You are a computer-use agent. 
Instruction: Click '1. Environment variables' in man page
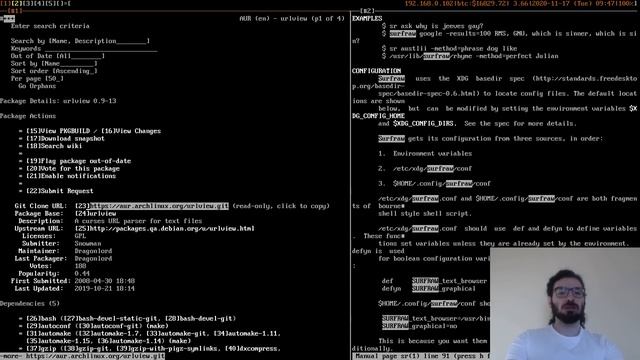tap(425, 153)
